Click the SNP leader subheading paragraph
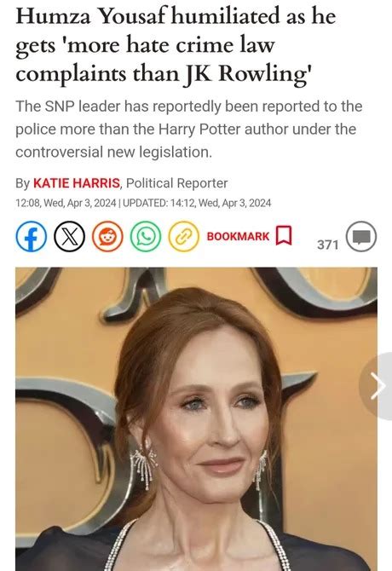Image resolution: width=392 pixels, height=571 pixels. (x=189, y=130)
